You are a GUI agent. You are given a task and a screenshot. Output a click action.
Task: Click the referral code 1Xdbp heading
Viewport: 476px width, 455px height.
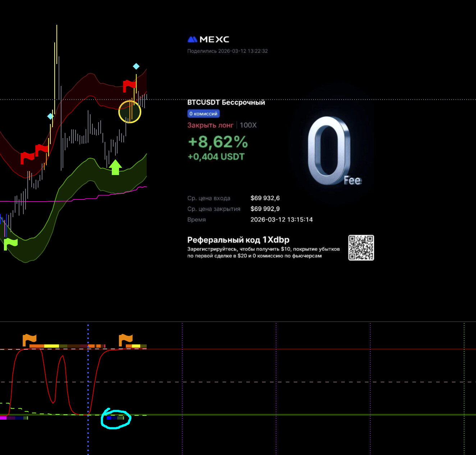[238, 240]
